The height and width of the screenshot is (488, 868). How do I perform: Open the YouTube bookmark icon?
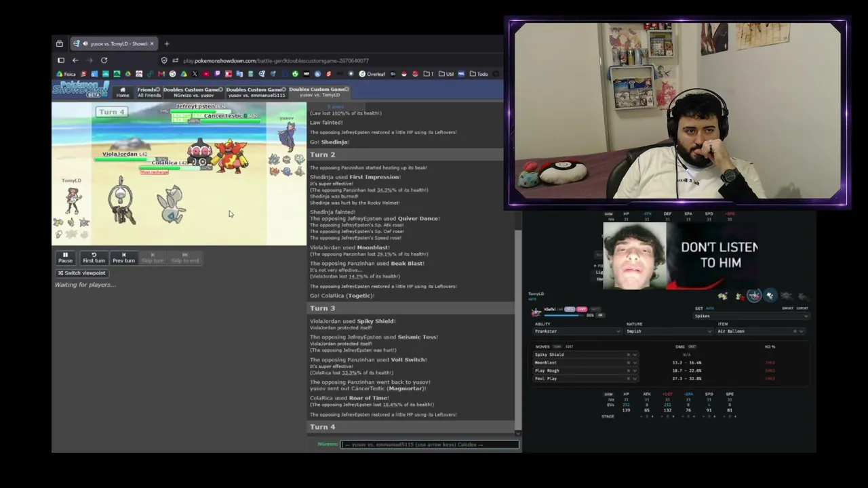click(206, 74)
